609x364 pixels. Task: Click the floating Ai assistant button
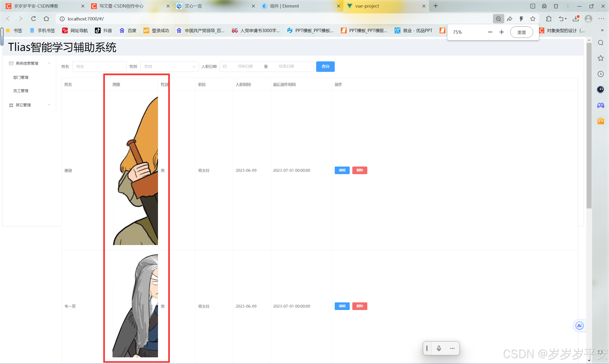coord(579,326)
